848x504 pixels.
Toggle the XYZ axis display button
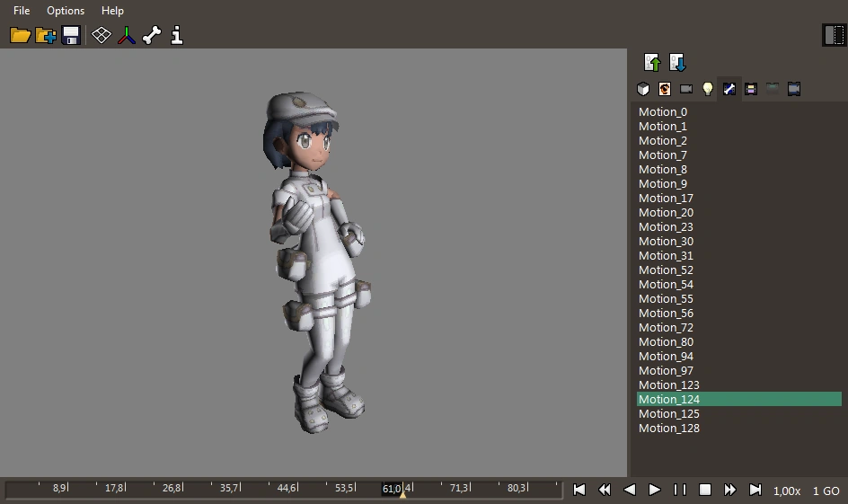pyautogui.click(x=127, y=35)
